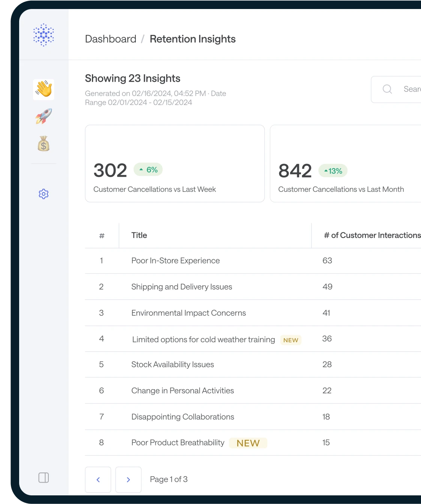Screen dimensions: 421x504
Task: Select the rocket sidebar icon
Action: point(44,116)
